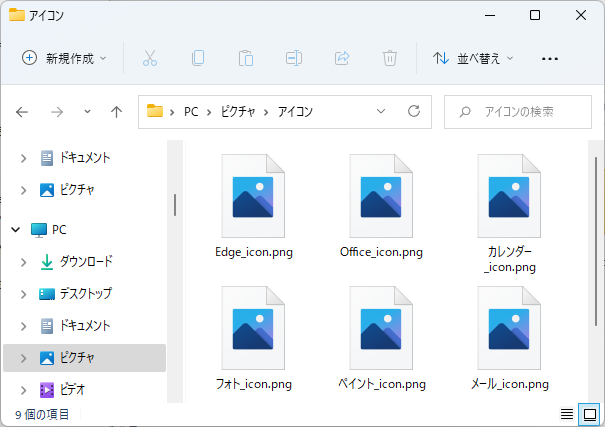Select the Office_icon.png file
Screen dimensions: 605x427
(x=381, y=206)
